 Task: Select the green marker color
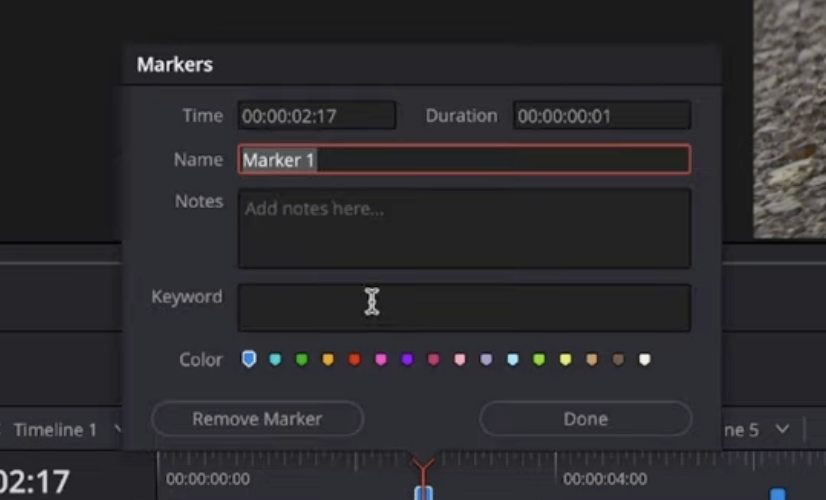[x=301, y=359]
